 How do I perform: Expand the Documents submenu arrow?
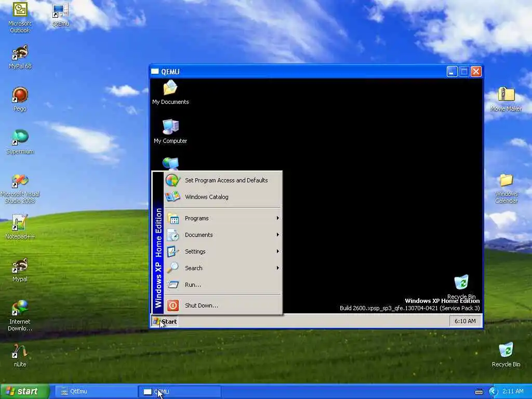[277, 235]
